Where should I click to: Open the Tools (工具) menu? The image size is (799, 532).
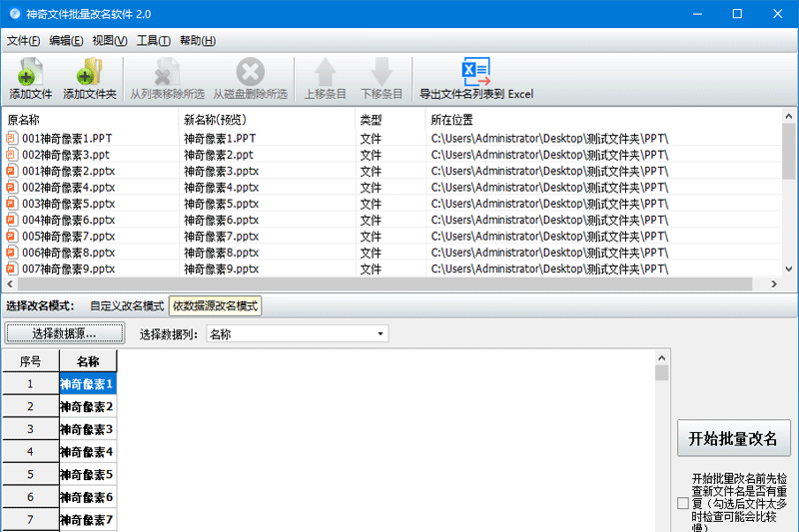[x=154, y=41]
